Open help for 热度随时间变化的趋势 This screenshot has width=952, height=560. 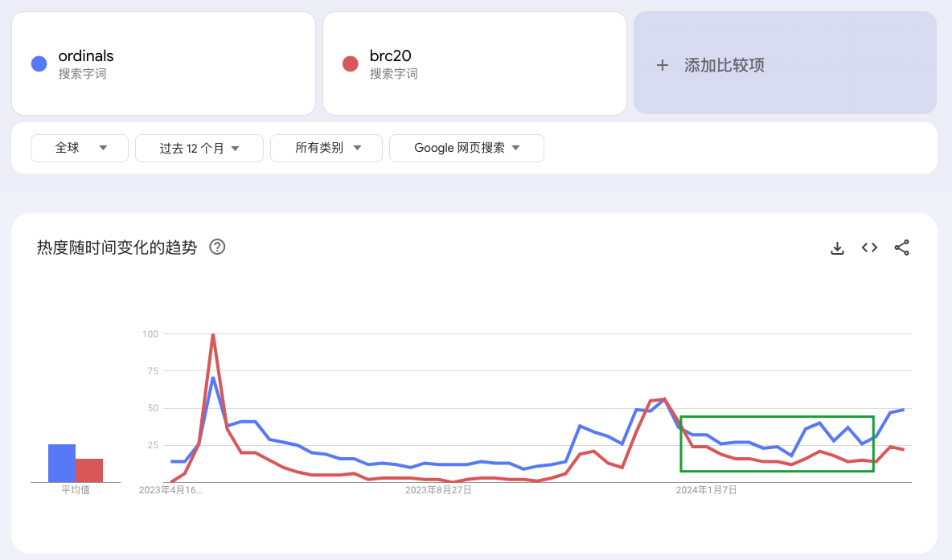pos(217,247)
